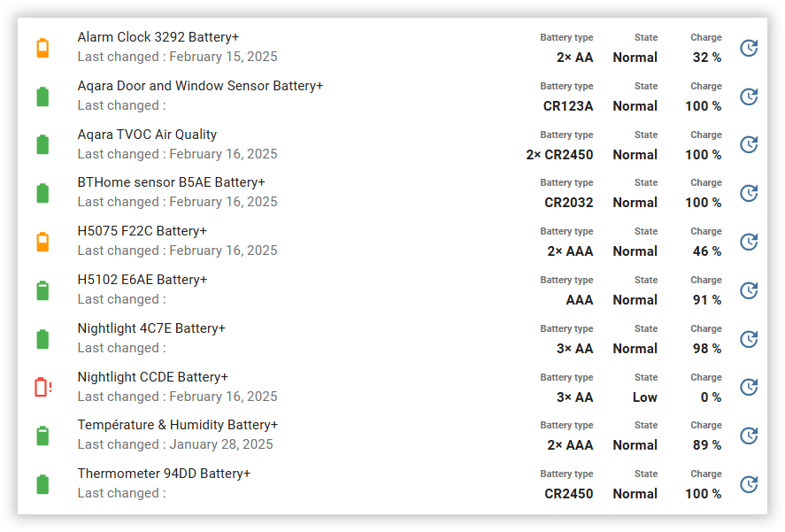This screenshot has width=785, height=532.
Task: Click Aqara TVOC Air Quality name
Action: (x=147, y=135)
